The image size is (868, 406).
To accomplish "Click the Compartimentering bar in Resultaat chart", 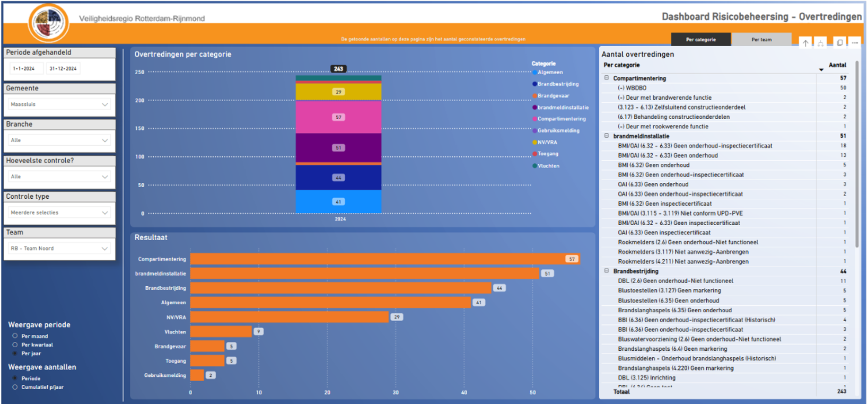I will coord(376,259).
